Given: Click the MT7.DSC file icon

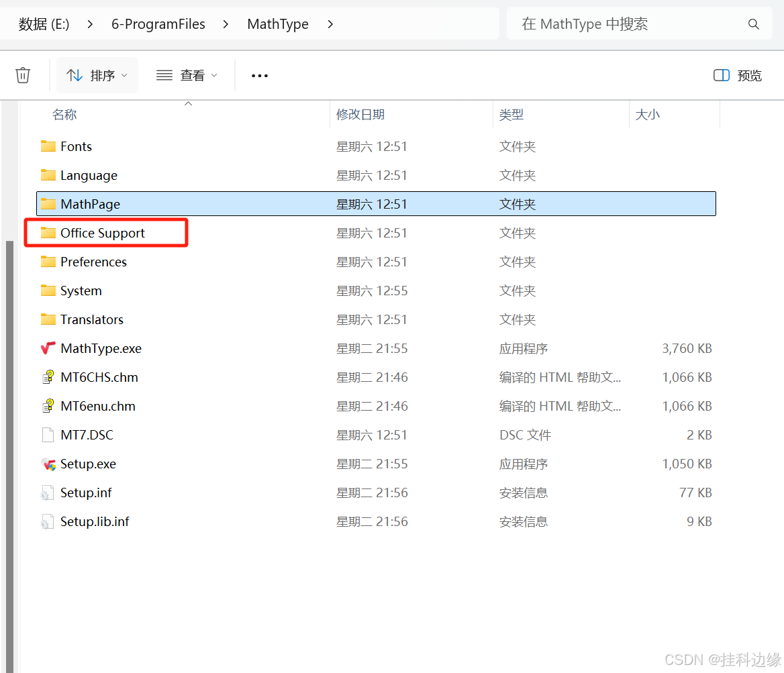Looking at the screenshot, I should pos(48,435).
